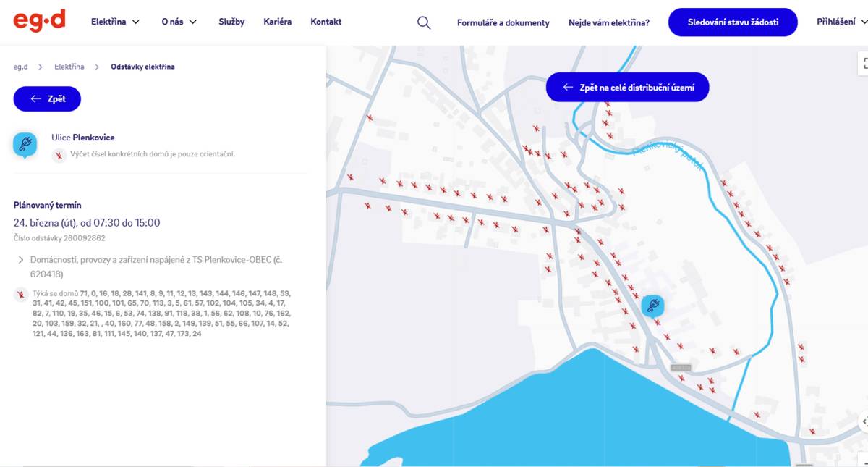Expand the Elektřina menu
The height and width of the screenshot is (467, 868).
[x=115, y=22]
